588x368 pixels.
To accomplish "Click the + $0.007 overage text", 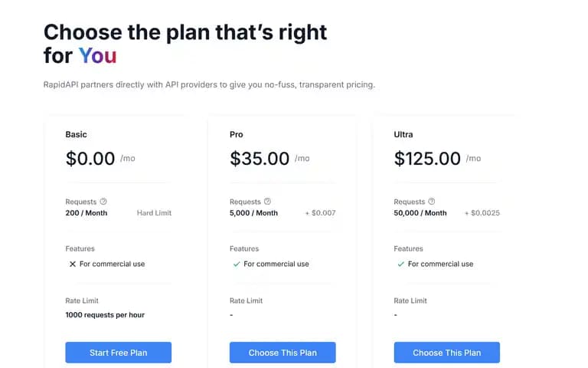I will coord(320,213).
